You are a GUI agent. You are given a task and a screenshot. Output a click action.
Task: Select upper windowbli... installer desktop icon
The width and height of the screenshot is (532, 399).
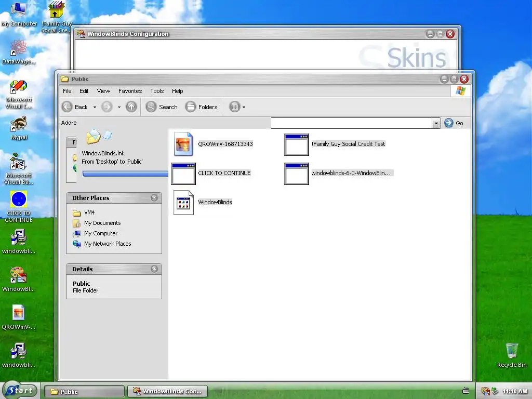point(19,242)
